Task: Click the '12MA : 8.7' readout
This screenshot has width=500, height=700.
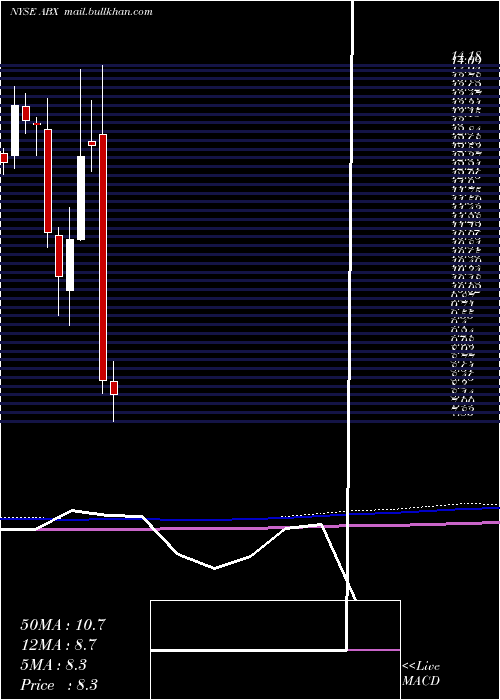Action: pyautogui.click(x=58, y=645)
